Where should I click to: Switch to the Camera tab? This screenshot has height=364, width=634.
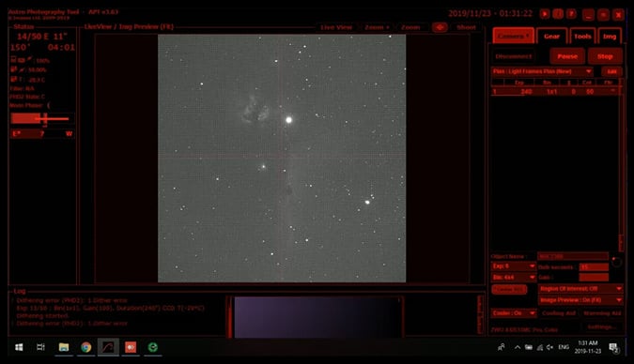tap(514, 36)
